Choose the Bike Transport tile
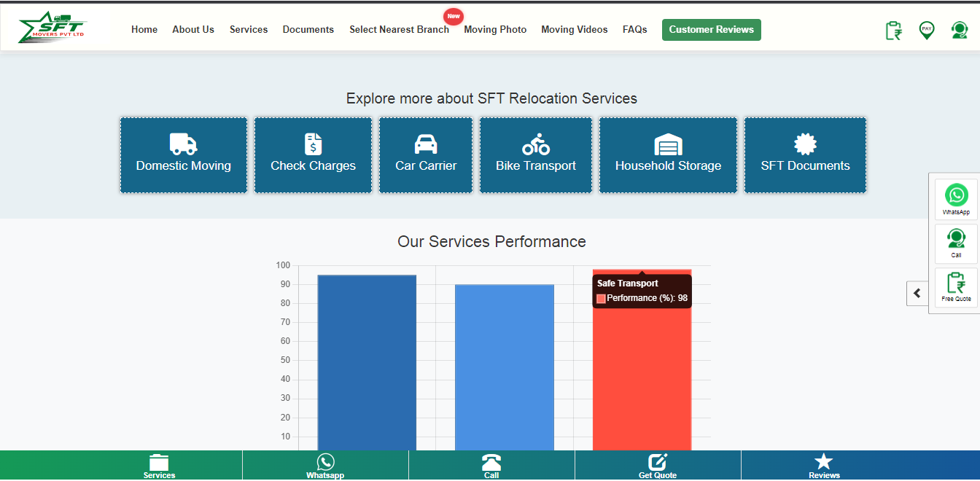Viewport: 980px width, 481px height. pos(536,155)
